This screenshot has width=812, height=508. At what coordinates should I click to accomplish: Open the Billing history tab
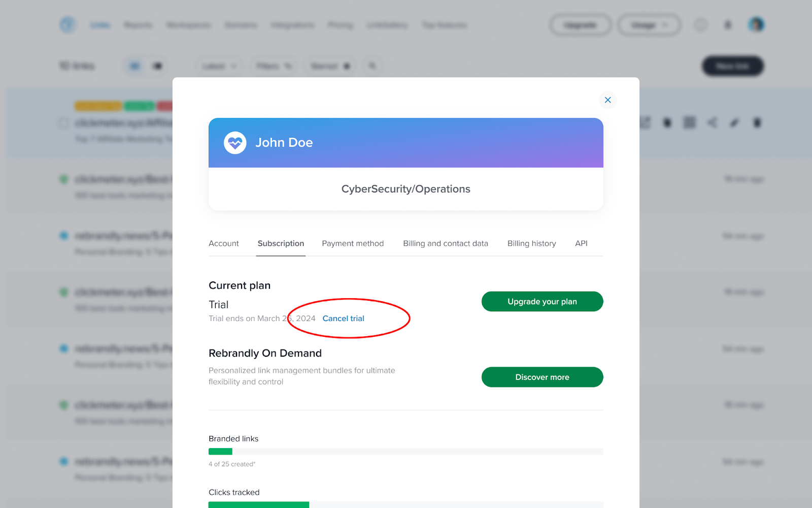tap(531, 243)
